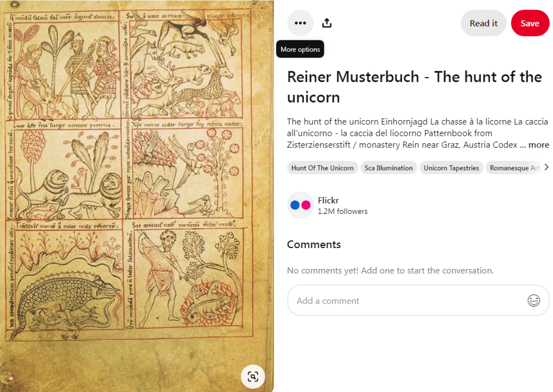The image size is (553, 392).
Task: Click the No comments yet message
Action: 390,270
